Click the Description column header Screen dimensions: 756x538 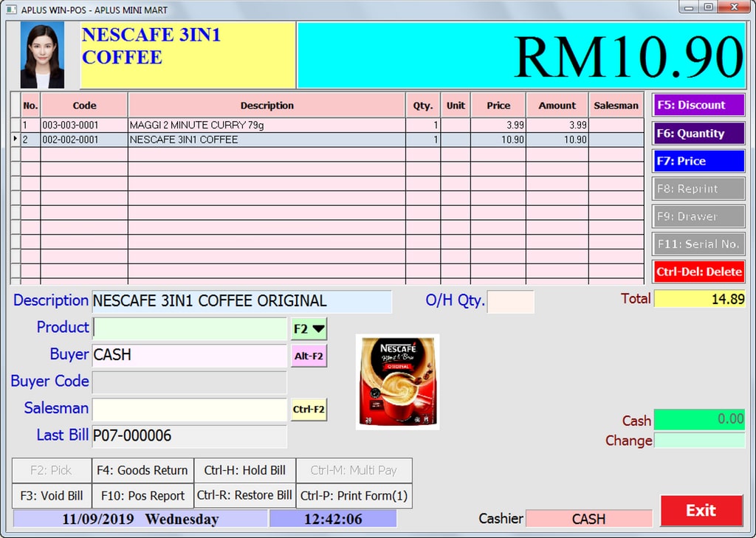[267, 105]
